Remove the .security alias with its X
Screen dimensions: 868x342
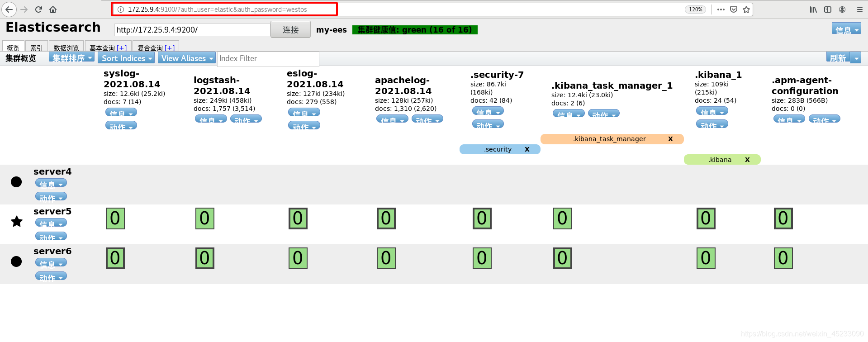pyautogui.click(x=527, y=149)
